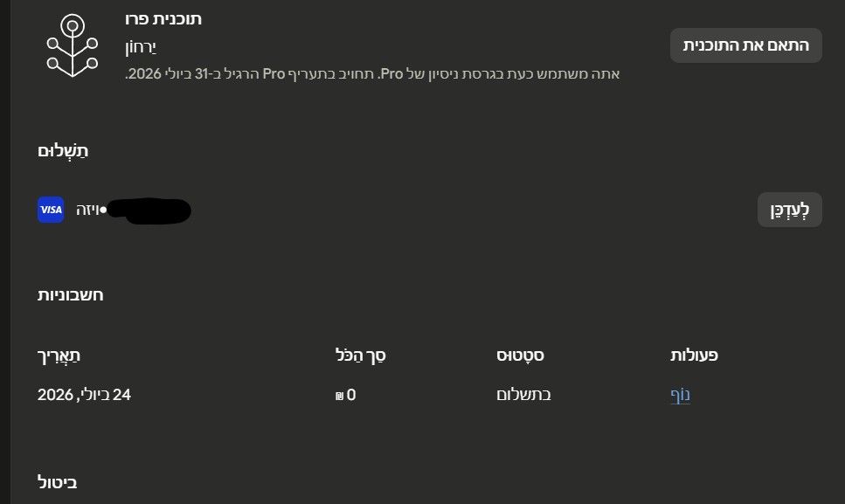Viewport: 845px width, 504px height.
Task: Click the blacked-out card number
Action: pyautogui.click(x=149, y=211)
